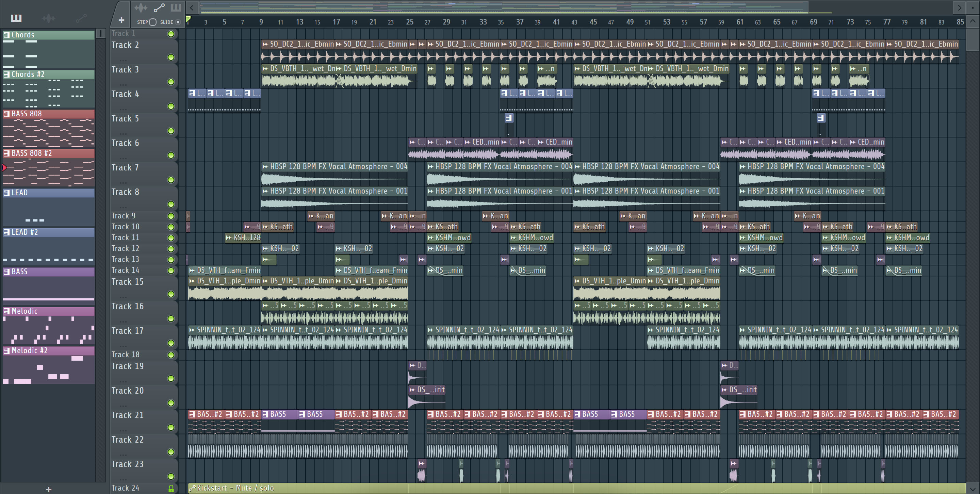Open menu of first DS_VTH_f..am_Fmin clip
This screenshot has height=494, width=980.
pyautogui.click(x=192, y=271)
